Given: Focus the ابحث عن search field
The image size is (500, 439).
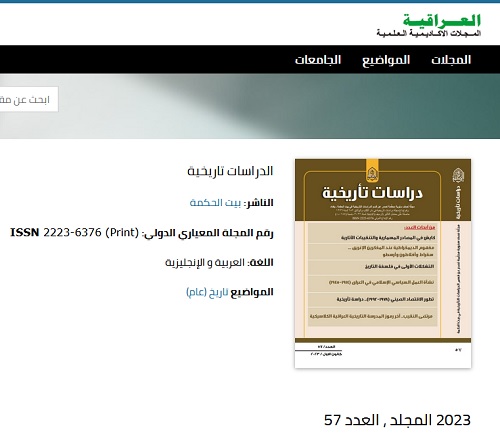Looking at the screenshot, I should (x=29, y=99).
